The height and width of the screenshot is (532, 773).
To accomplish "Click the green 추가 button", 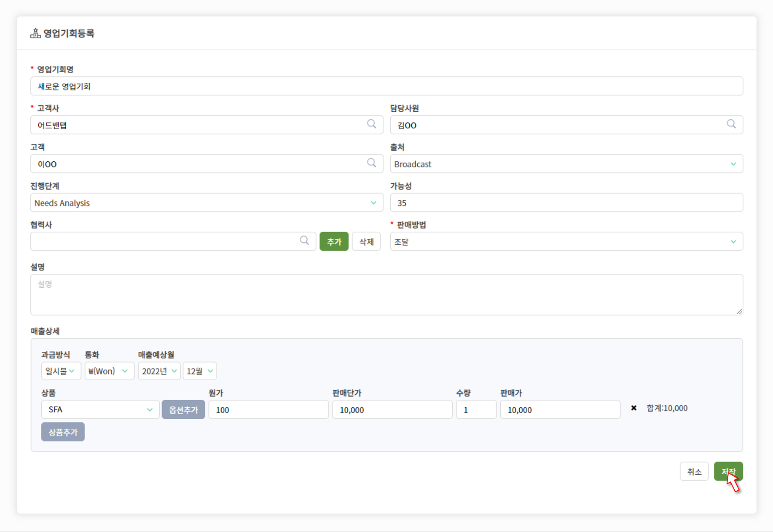I will [x=334, y=242].
